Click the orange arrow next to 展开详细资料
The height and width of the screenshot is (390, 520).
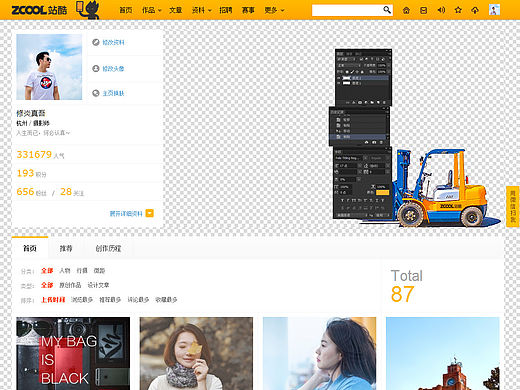150,213
